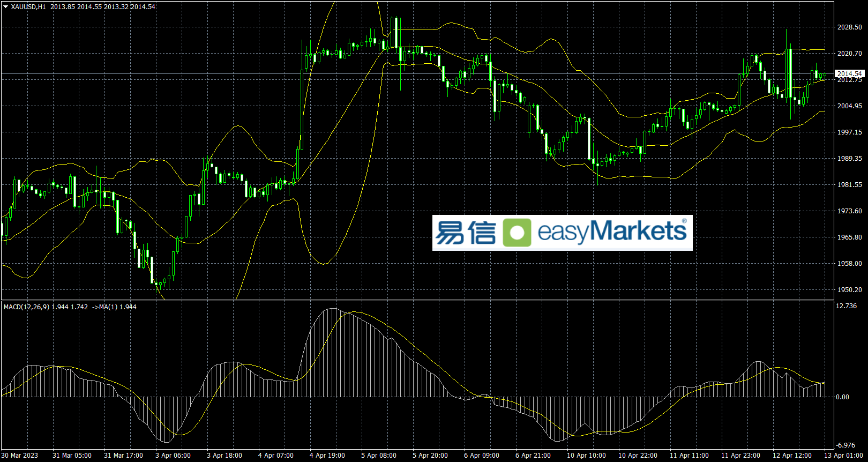Click the 1973.60 price axis label
This screenshot has height=462, width=868.
click(x=850, y=211)
